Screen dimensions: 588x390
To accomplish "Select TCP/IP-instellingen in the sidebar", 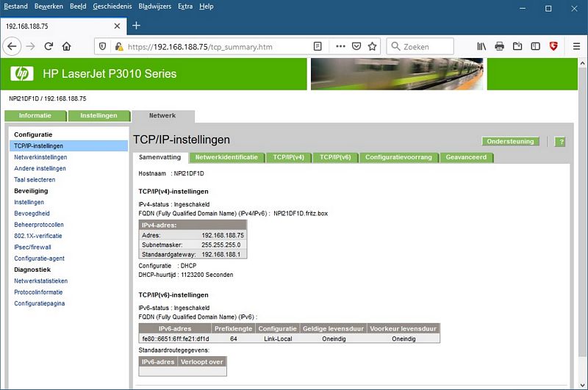I will (x=68, y=145).
